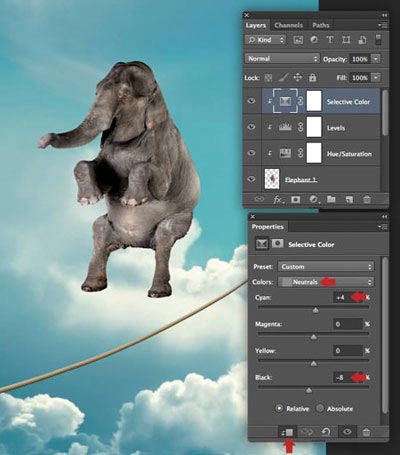Filter layers by shape layer icon
The width and height of the screenshot is (400, 455).
[346, 40]
